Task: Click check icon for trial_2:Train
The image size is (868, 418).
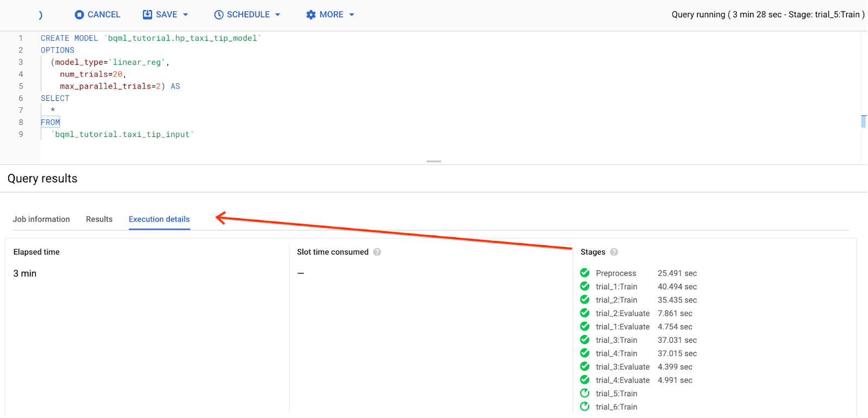Action: click(x=585, y=299)
